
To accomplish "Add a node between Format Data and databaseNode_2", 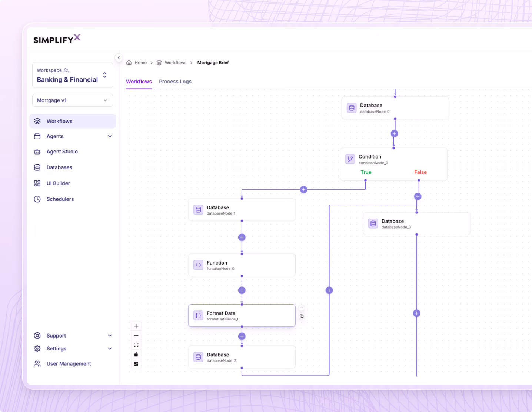I will 242,336.
